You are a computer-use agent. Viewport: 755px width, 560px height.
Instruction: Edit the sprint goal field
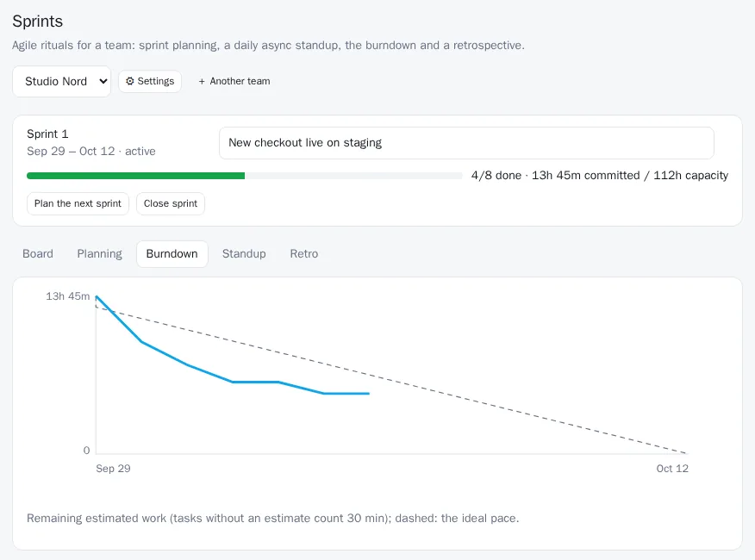tap(466, 143)
